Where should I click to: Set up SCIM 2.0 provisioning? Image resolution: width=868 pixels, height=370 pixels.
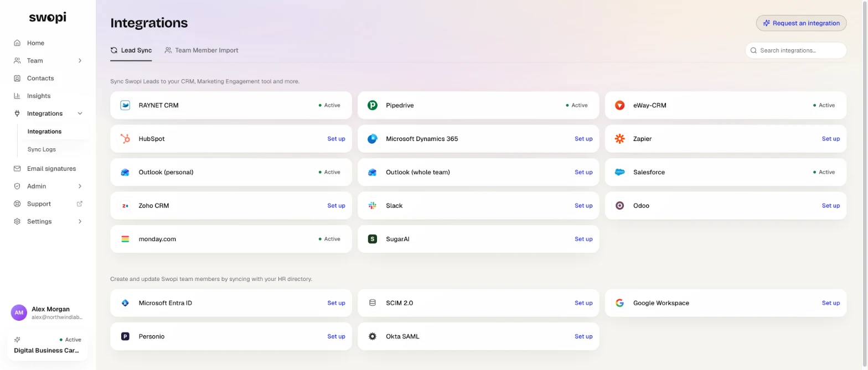[583, 303]
